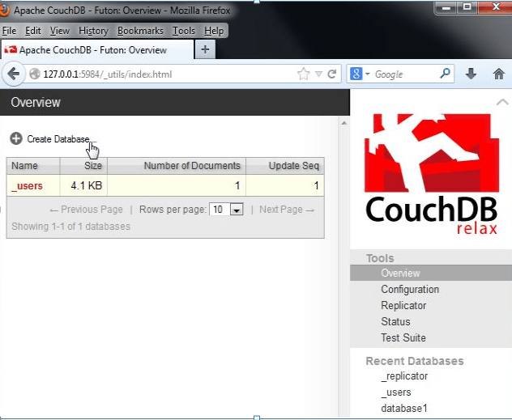
Task: Click the magnifier search icon
Action: click(x=445, y=74)
